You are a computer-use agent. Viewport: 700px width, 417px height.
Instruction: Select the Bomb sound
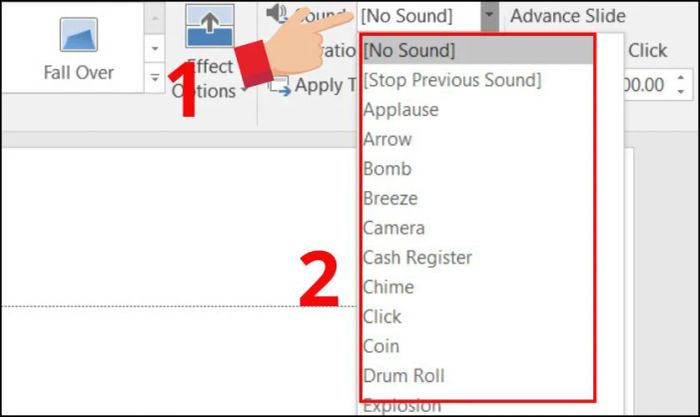point(477,168)
